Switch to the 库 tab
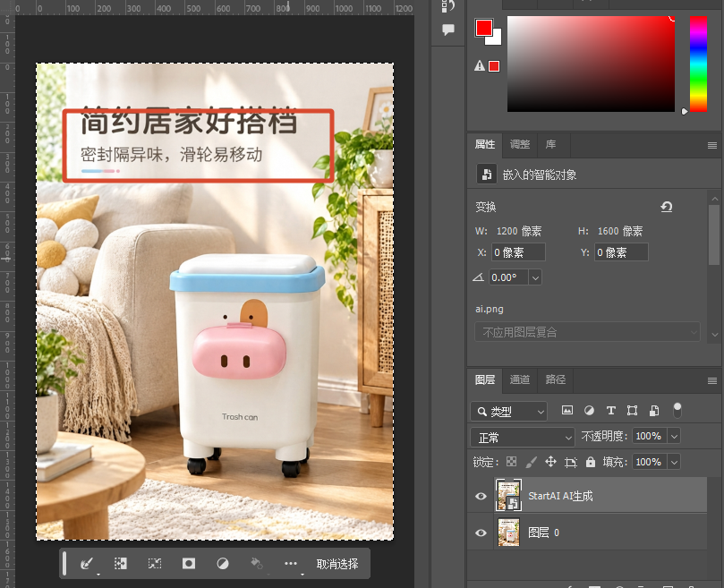The width and height of the screenshot is (724, 588). coord(550,145)
